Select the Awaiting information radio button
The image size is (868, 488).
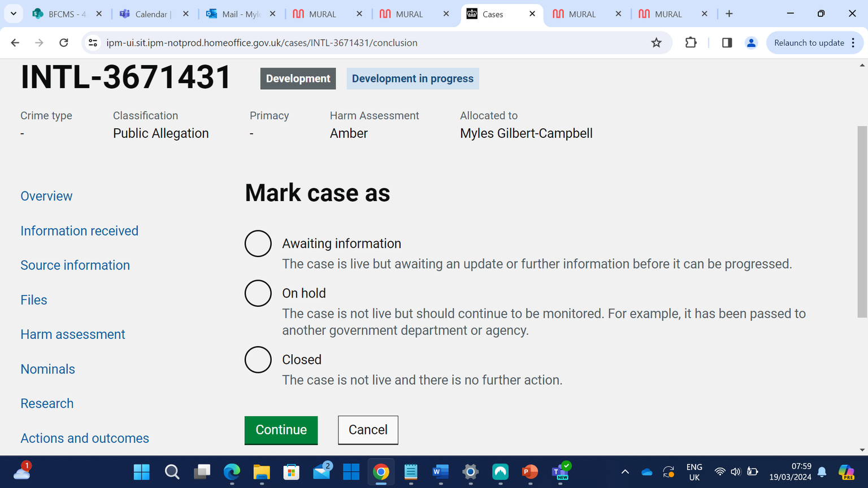point(258,243)
